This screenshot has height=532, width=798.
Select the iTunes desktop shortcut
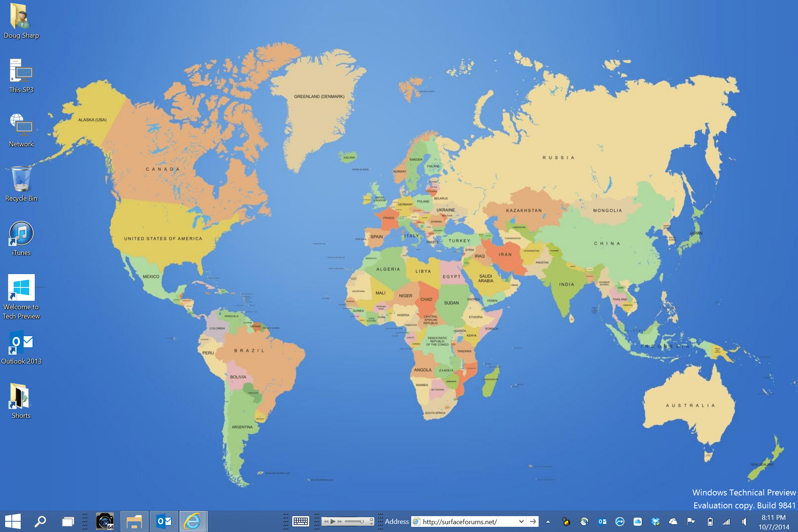point(21,238)
